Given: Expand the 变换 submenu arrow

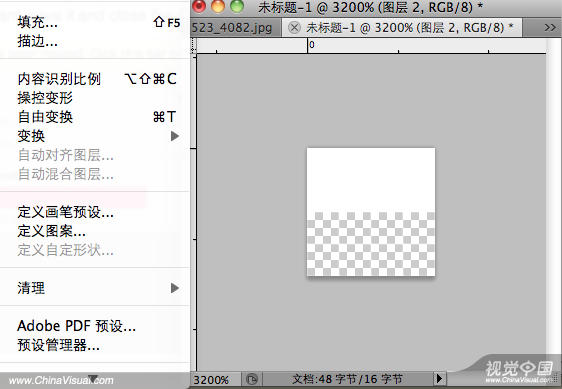Looking at the screenshot, I should click(x=175, y=136).
